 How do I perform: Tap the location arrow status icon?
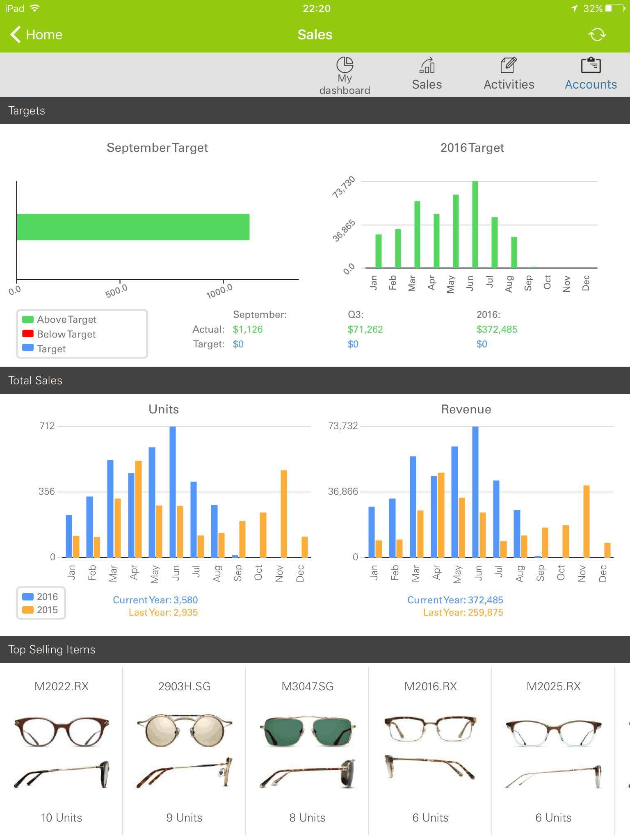[x=574, y=8]
